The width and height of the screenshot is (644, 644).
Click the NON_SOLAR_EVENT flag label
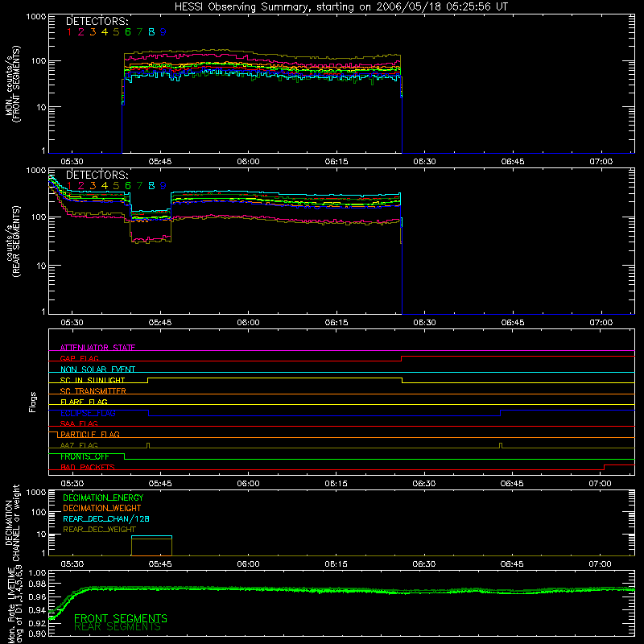[97, 369]
